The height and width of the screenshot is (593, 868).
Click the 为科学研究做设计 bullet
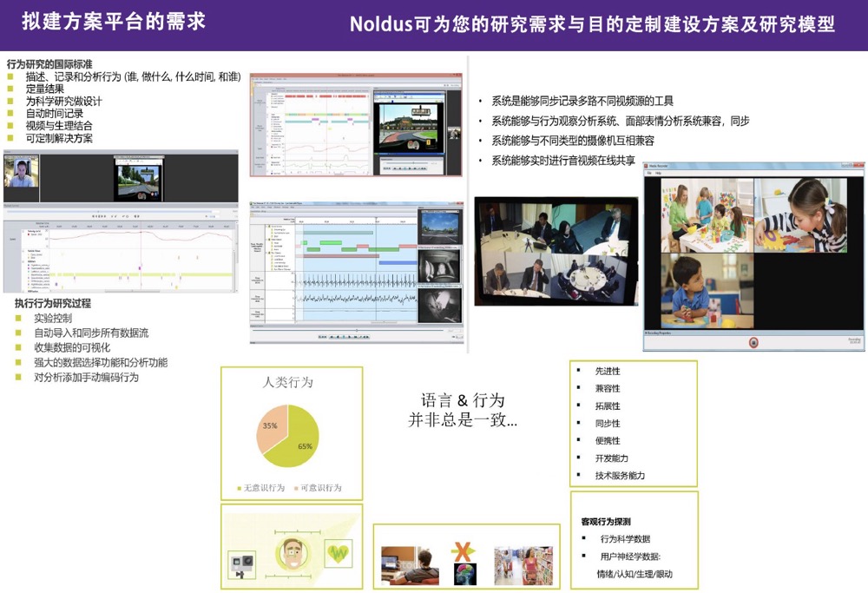coord(63,101)
